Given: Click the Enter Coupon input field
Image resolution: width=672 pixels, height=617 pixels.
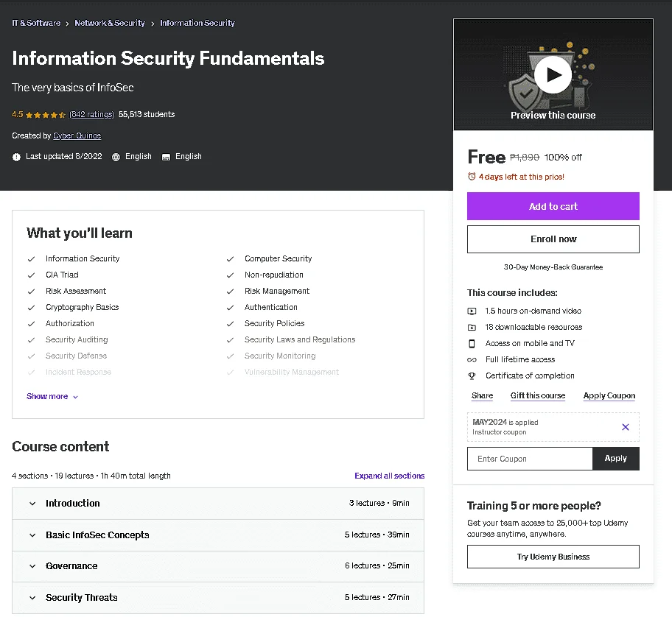Looking at the screenshot, I should [530, 459].
